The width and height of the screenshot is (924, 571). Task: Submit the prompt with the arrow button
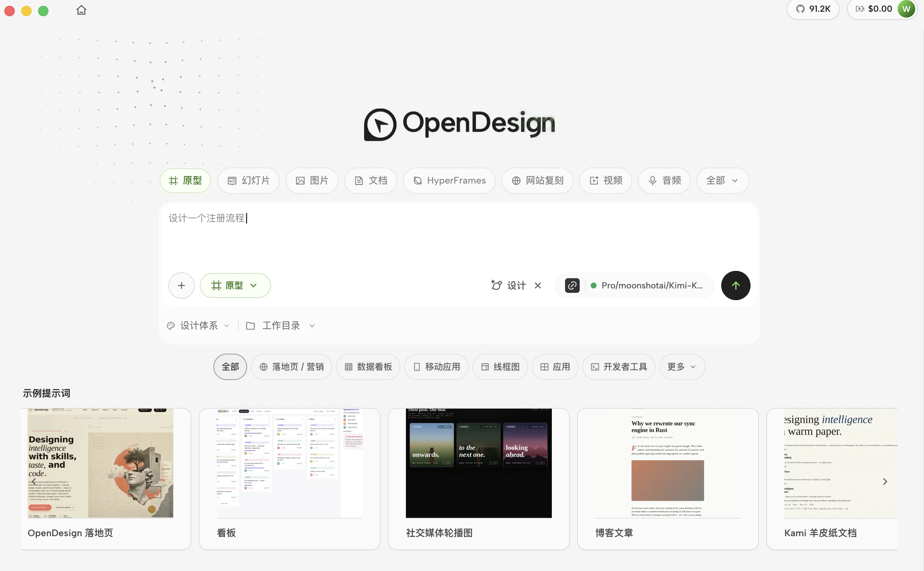point(736,285)
